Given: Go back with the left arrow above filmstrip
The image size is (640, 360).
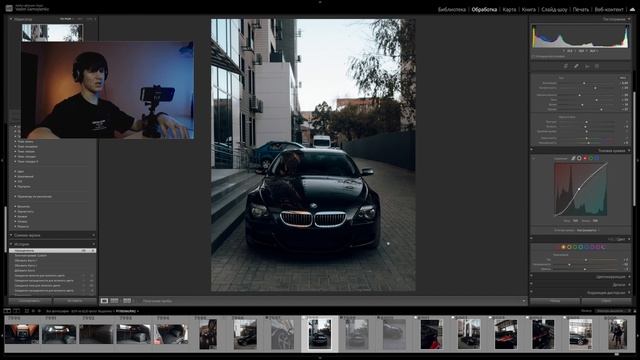Looking at the screenshot, I should click(33, 311).
